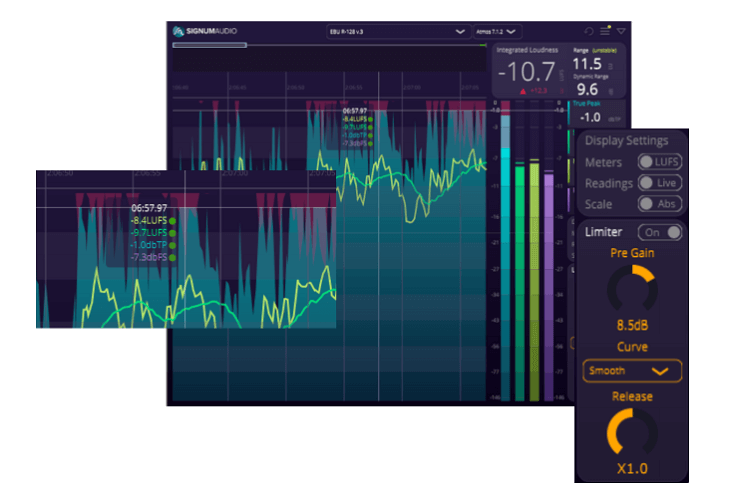Toggle the Meters LUFS switch
Viewport: 730px width, 500px height.
[660, 162]
